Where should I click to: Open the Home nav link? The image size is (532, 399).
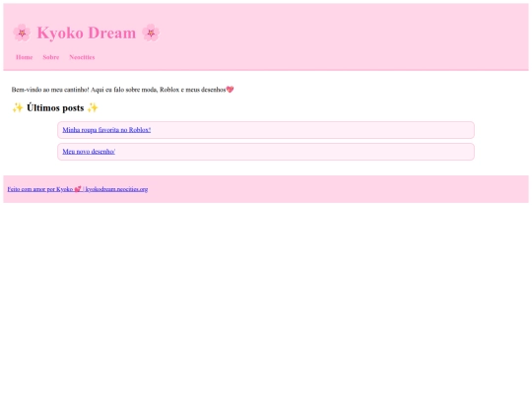pyautogui.click(x=24, y=57)
